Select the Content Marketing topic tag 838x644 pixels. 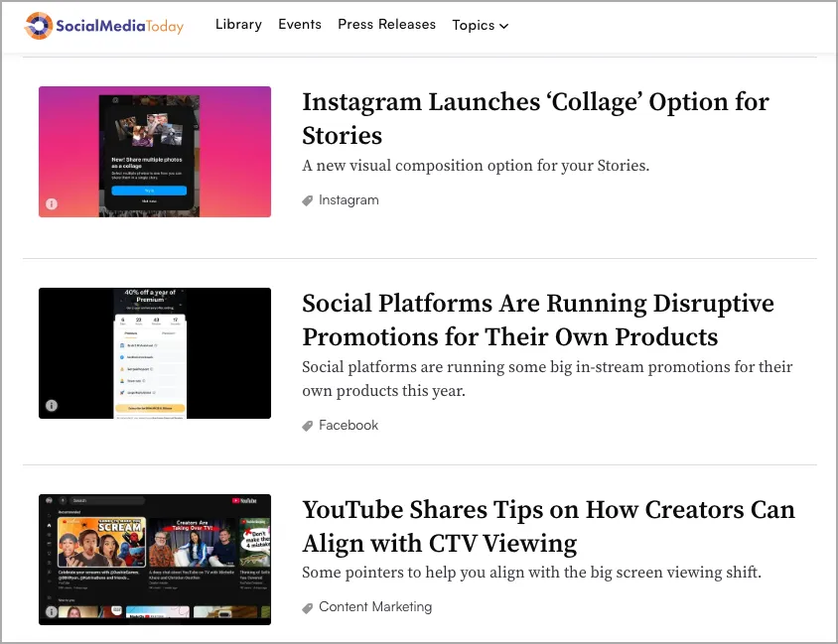(x=375, y=607)
